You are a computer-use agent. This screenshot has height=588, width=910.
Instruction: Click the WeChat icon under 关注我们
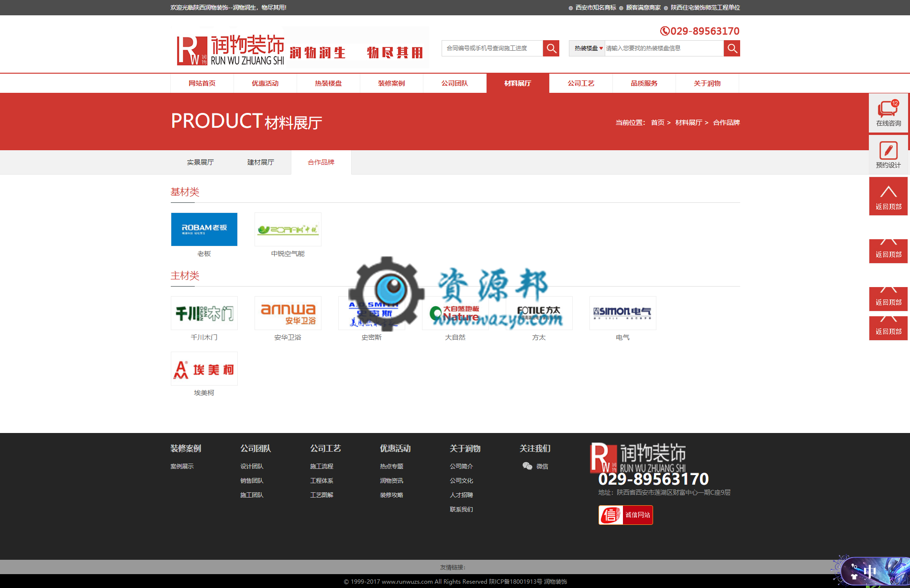[527, 466]
